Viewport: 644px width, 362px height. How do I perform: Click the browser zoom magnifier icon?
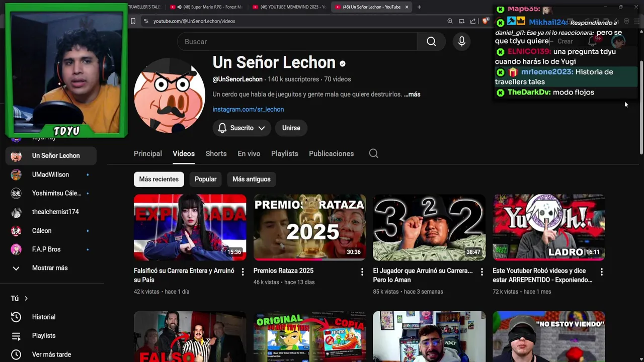pyautogui.click(x=450, y=21)
